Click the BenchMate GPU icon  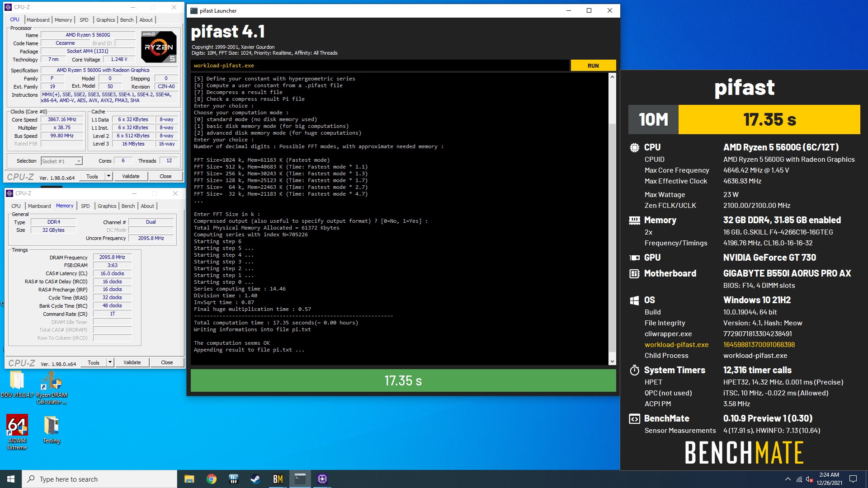pos(634,258)
